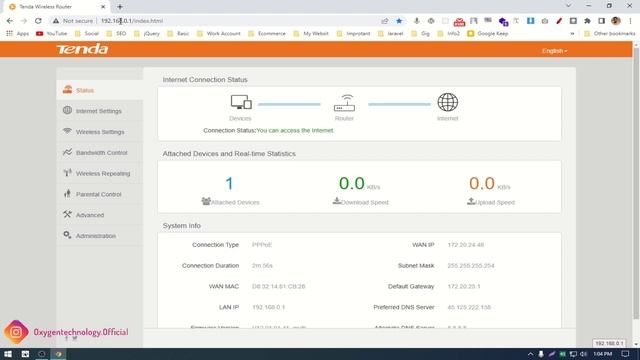Open the Administration menu in sidebar
This screenshot has width=640, height=360.
point(100,236)
